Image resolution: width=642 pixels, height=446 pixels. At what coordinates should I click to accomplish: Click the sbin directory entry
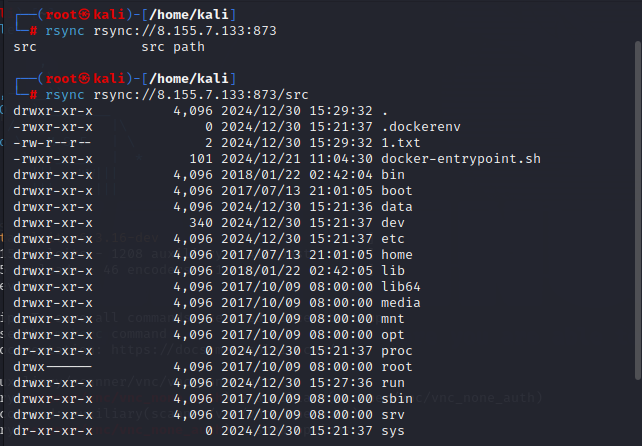click(397, 399)
